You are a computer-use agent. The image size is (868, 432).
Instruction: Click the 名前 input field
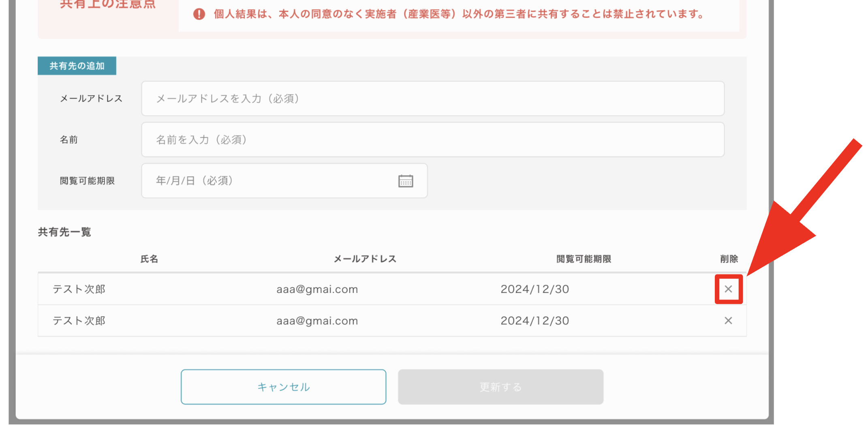[433, 139]
